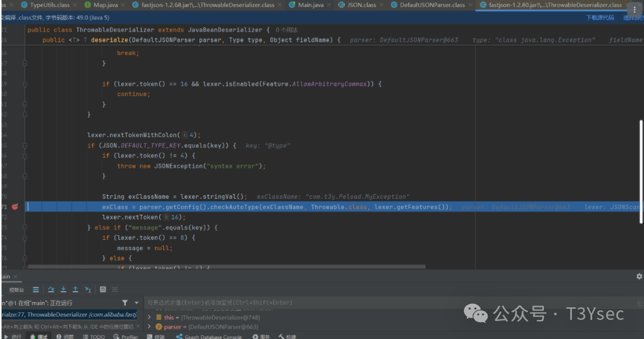Click the Step Out debugger icon
This screenshot has width=644, height=339.
75,289
